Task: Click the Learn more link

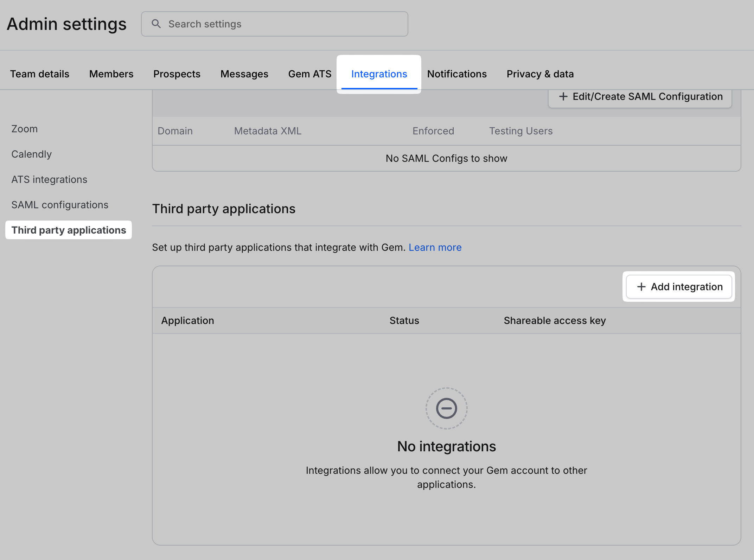Action: point(435,247)
